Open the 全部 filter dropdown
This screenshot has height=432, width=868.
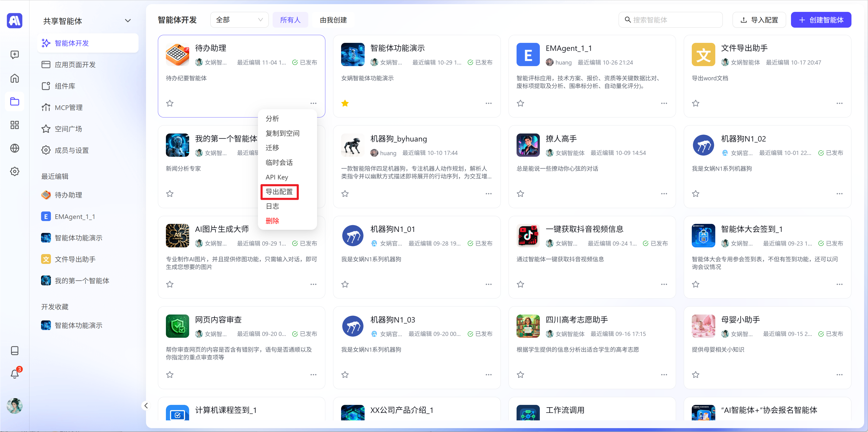tap(239, 20)
